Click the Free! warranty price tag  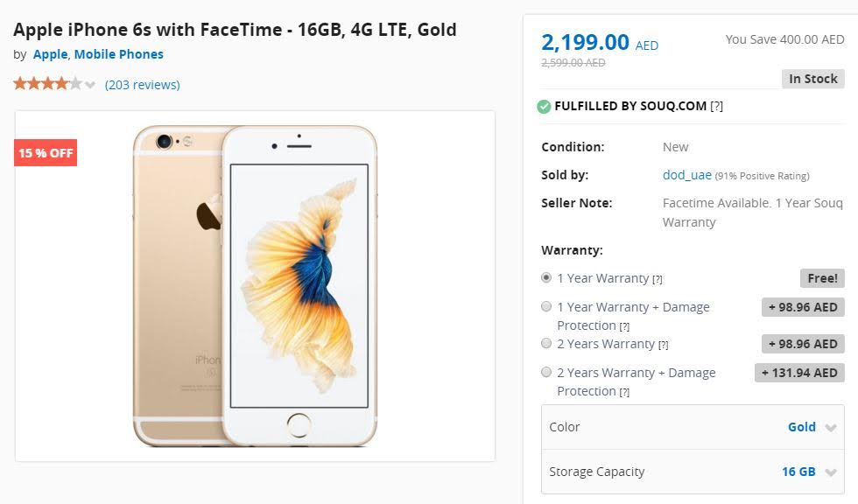821,278
